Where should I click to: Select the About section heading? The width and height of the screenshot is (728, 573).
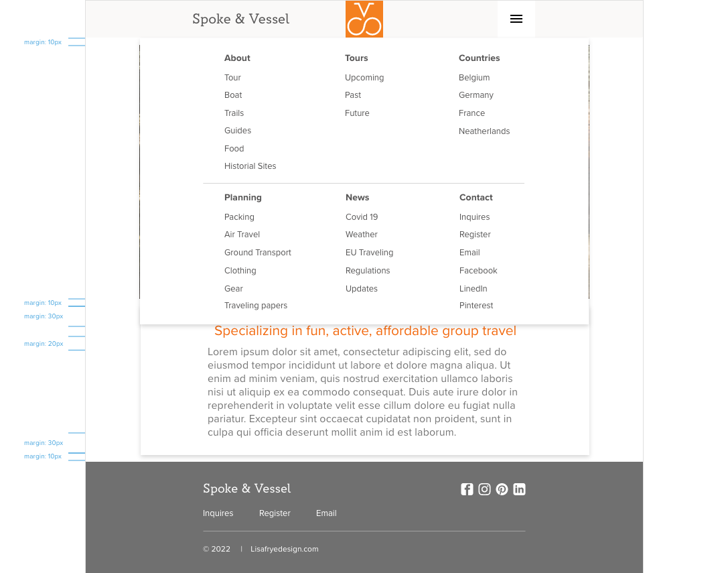237,58
